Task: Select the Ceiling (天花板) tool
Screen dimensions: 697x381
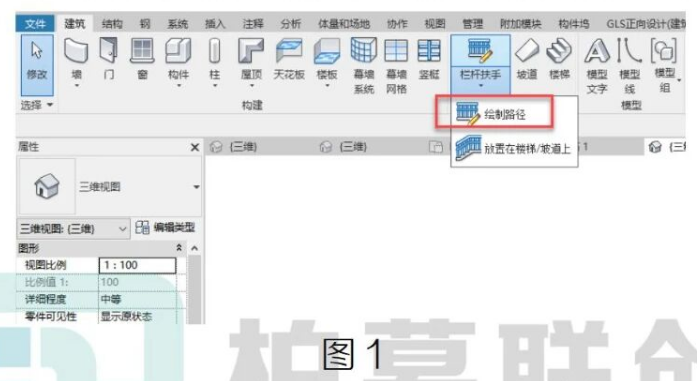Action: point(289,58)
